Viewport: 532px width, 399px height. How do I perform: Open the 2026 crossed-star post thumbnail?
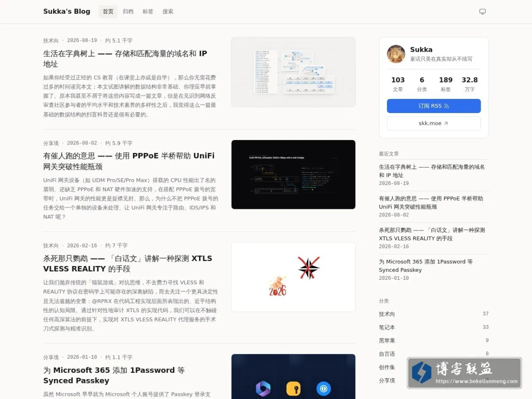(x=293, y=277)
